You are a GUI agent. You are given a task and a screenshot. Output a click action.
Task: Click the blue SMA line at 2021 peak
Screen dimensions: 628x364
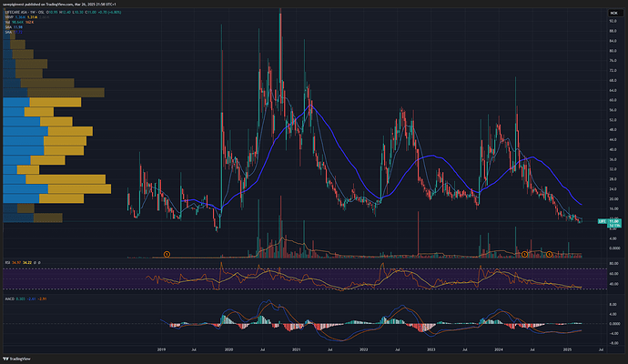312,106
